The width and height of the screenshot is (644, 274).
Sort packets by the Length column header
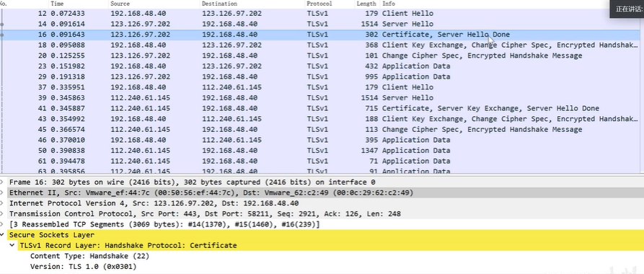(x=367, y=4)
